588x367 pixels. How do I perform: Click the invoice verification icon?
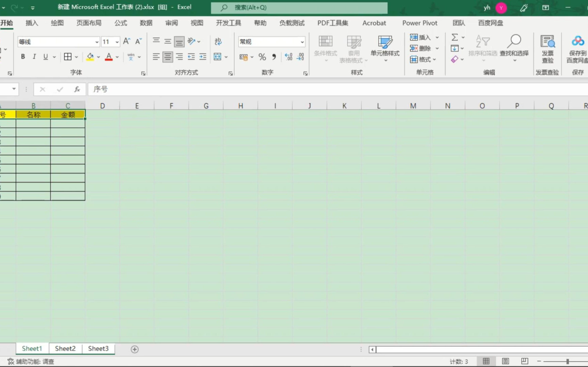tap(548, 41)
